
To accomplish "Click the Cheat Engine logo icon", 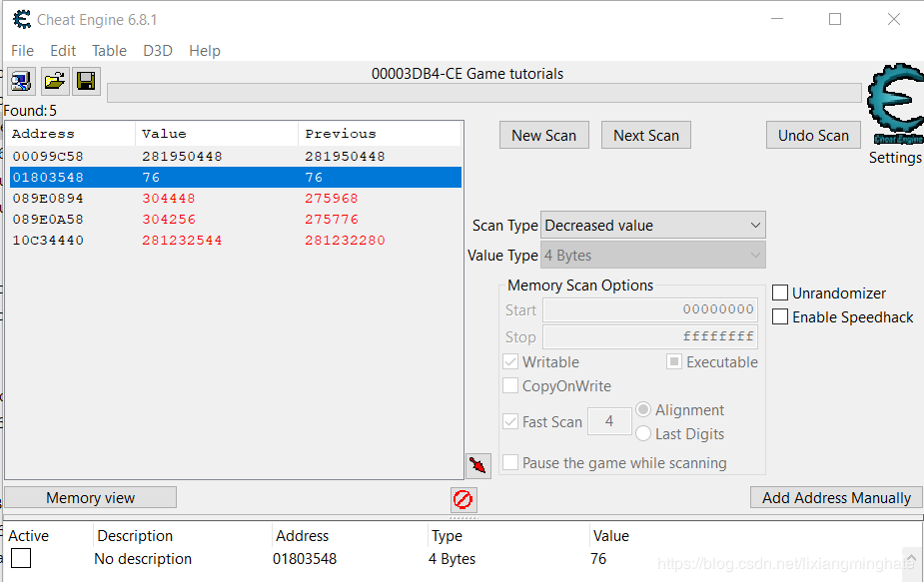I will 894,106.
